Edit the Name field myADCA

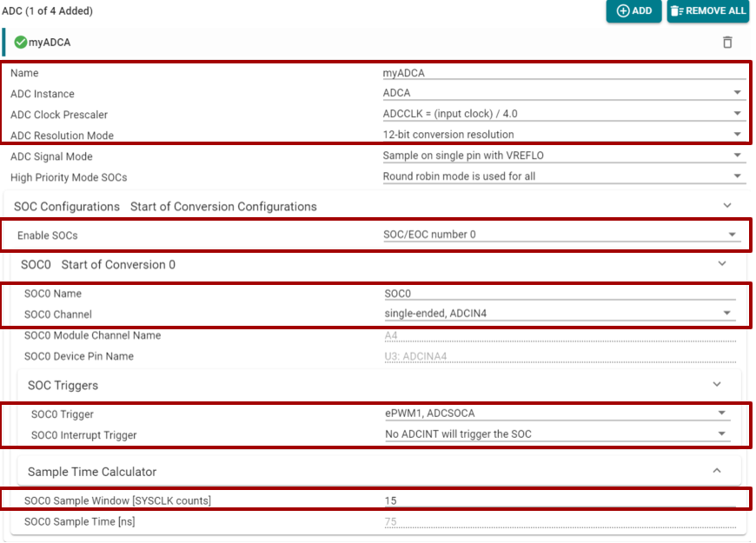(556, 73)
